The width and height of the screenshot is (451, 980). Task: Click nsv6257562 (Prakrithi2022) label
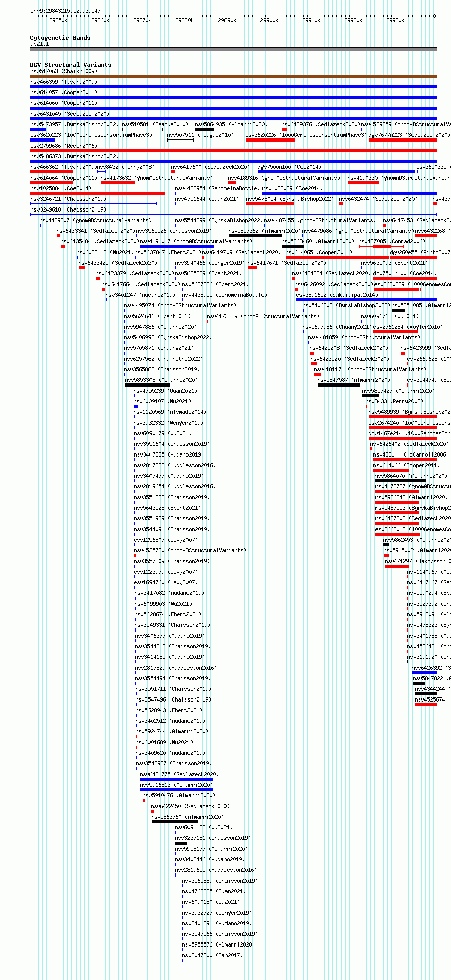coord(164,359)
